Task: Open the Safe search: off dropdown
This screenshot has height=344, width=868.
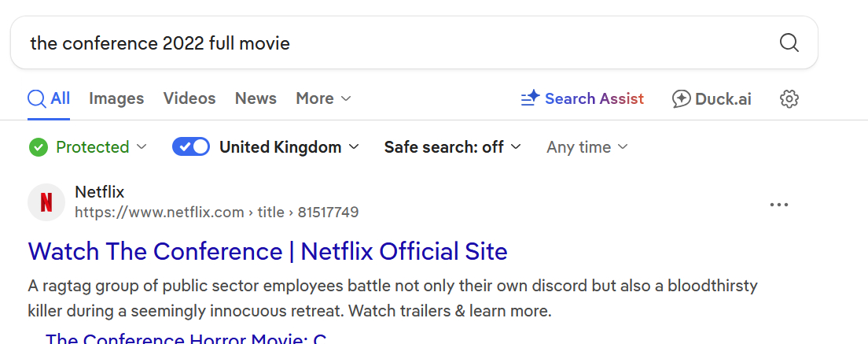Action: [452, 147]
